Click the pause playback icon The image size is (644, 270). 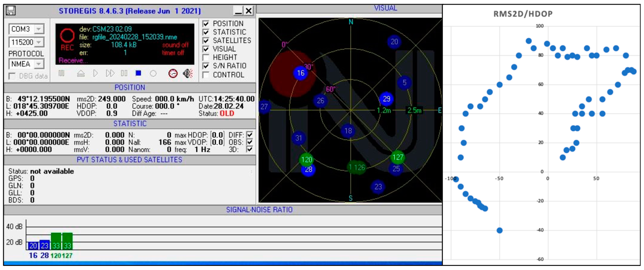(124, 74)
